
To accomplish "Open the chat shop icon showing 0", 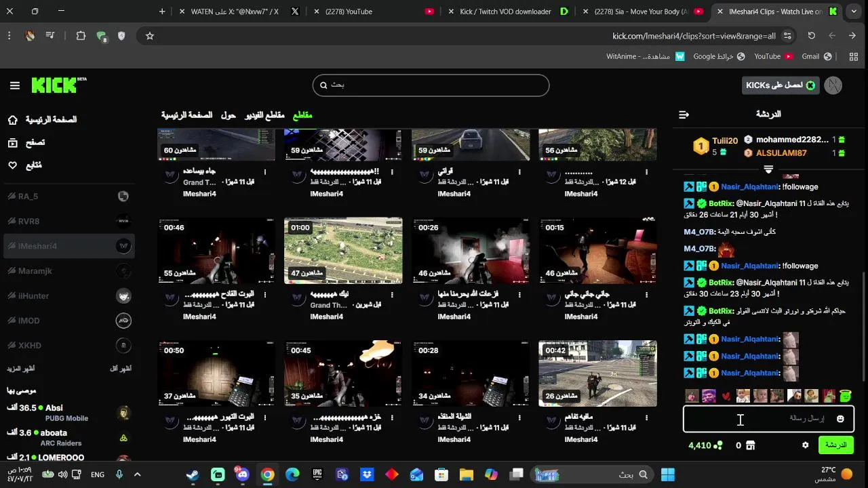I will click(x=750, y=445).
